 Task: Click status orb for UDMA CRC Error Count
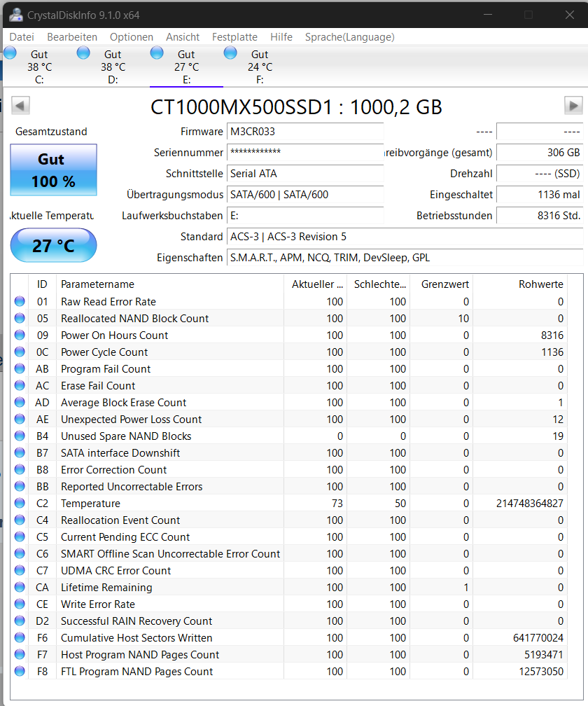[x=20, y=570]
